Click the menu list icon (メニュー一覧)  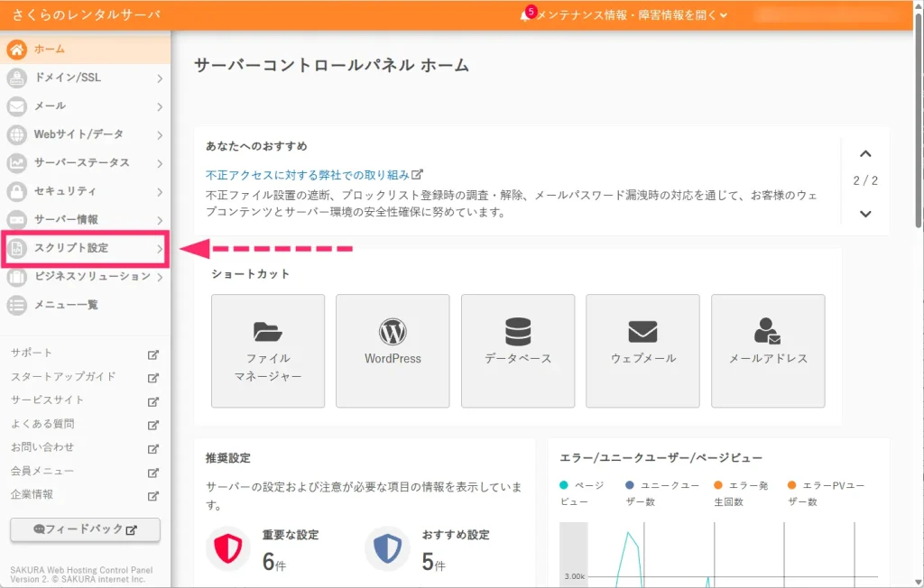(16, 305)
